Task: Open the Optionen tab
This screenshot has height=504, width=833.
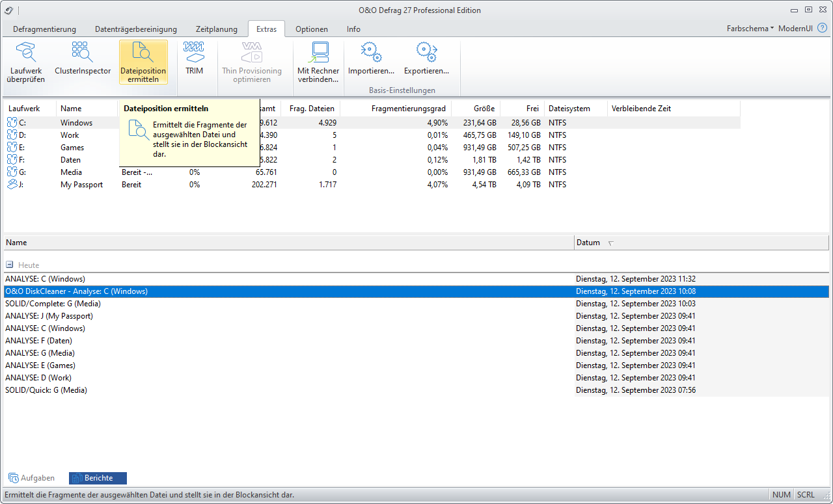Action: (x=312, y=29)
